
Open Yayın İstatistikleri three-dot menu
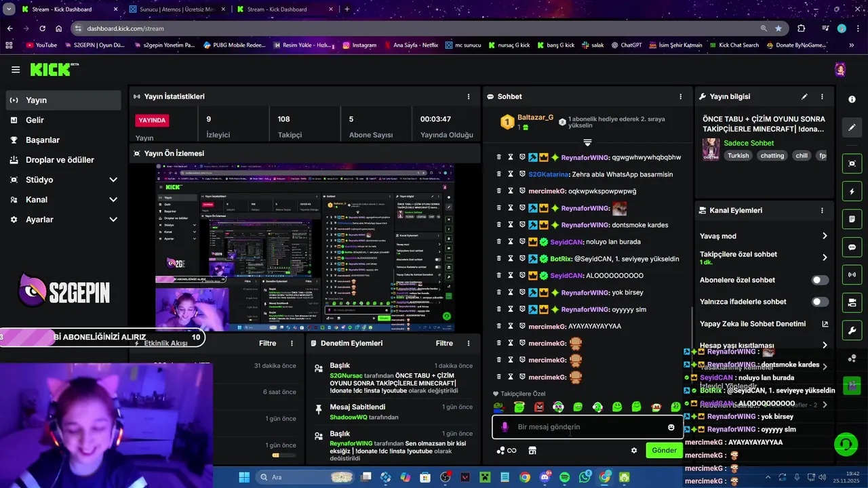[x=468, y=96]
